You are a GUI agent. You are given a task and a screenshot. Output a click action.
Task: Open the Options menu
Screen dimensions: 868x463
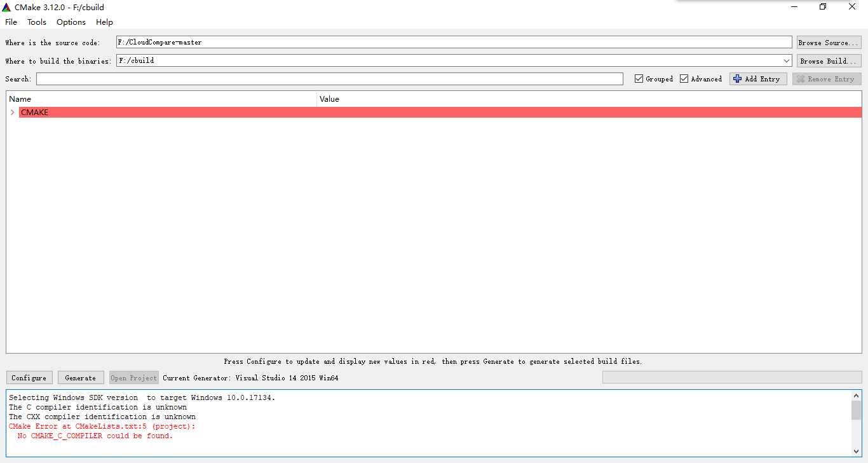tap(71, 22)
